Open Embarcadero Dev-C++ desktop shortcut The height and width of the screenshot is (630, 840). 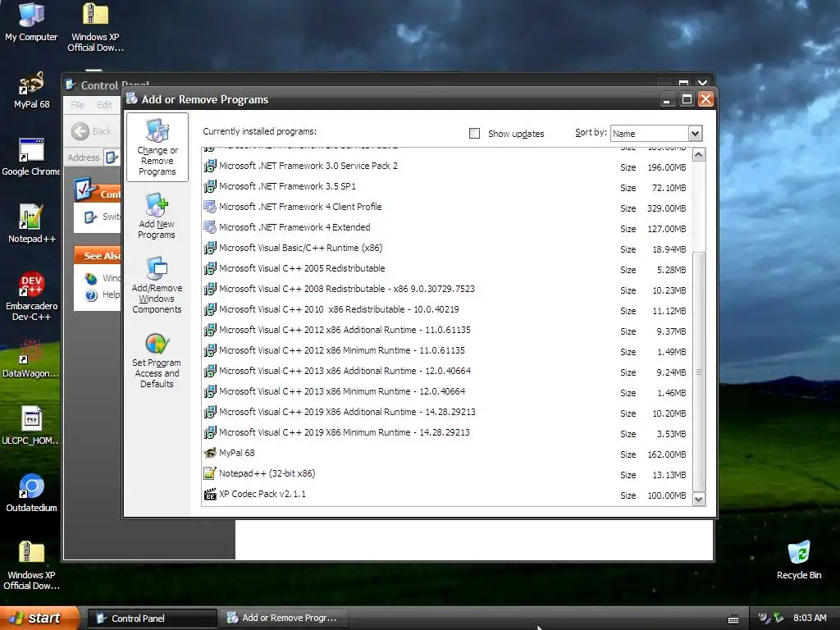click(x=31, y=296)
